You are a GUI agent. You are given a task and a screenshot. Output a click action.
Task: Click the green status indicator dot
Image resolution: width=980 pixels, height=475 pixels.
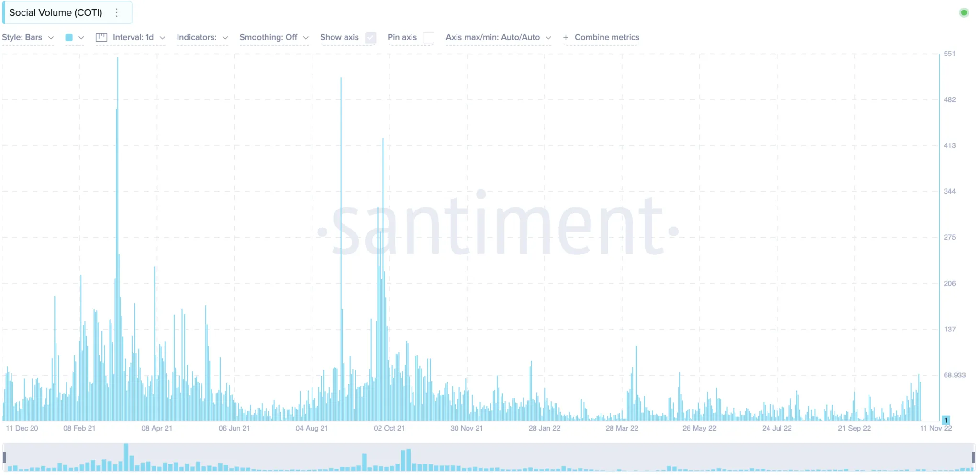coord(964,13)
